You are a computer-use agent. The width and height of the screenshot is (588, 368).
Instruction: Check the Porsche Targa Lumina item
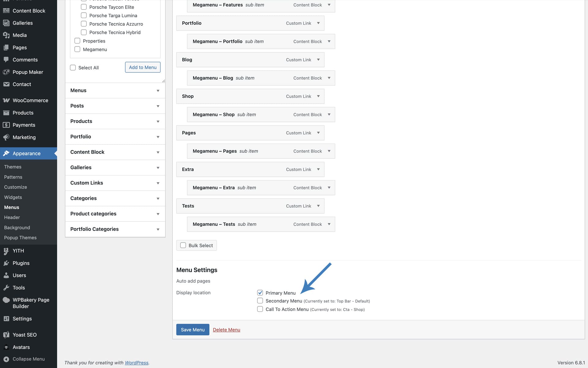point(84,15)
